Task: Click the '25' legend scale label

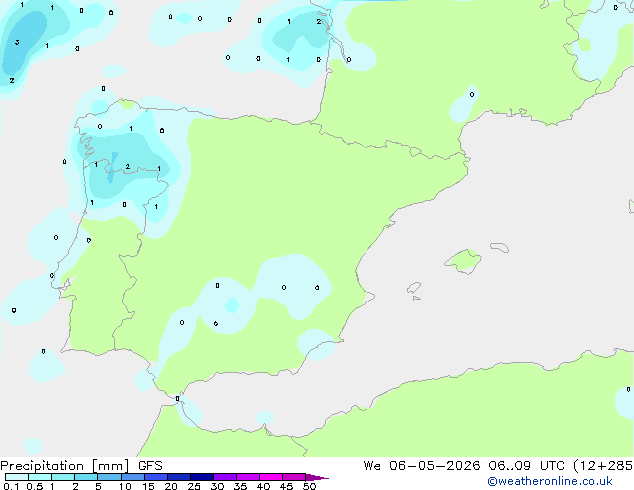Action: (194, 486)
